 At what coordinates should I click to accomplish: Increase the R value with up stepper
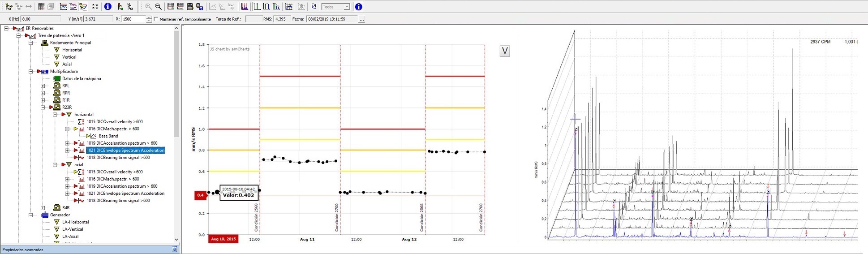pyautogui.click(x=149, y=17)
